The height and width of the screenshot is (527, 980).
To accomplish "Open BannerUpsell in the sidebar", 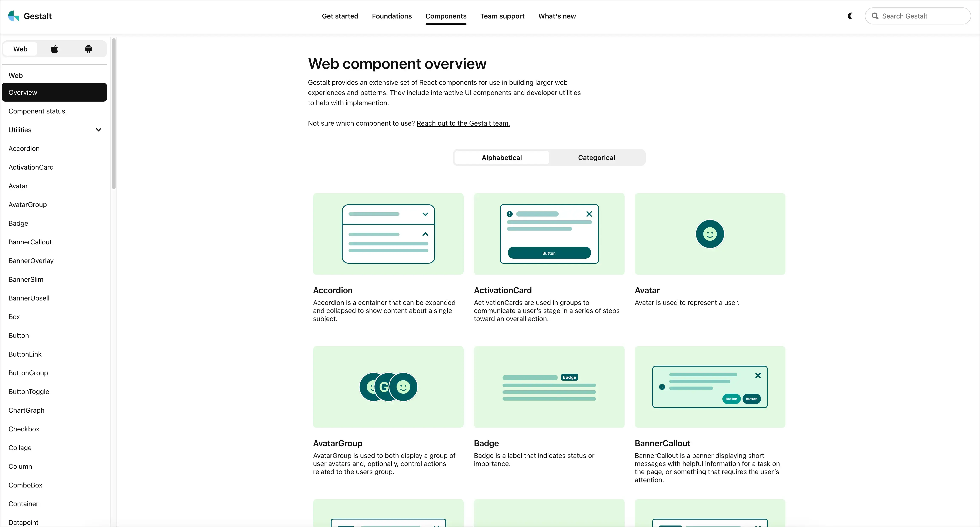I will click(x=54, y=298).
